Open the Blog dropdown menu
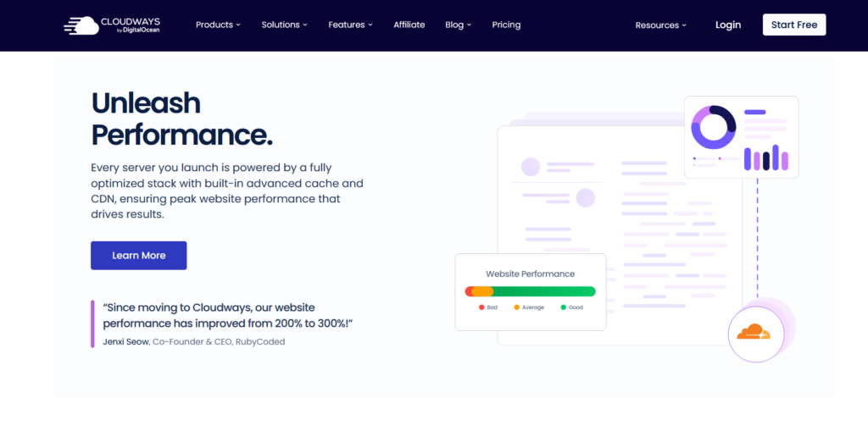Image resolution: width=868 pixels, height=448 pixels. (458, 25)
